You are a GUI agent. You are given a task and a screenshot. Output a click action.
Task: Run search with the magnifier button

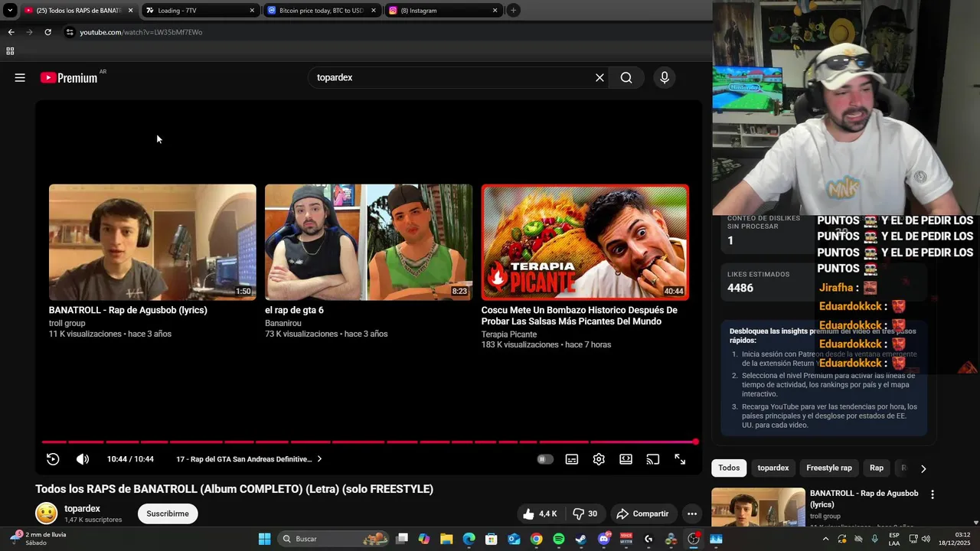(x=626, y=77)
